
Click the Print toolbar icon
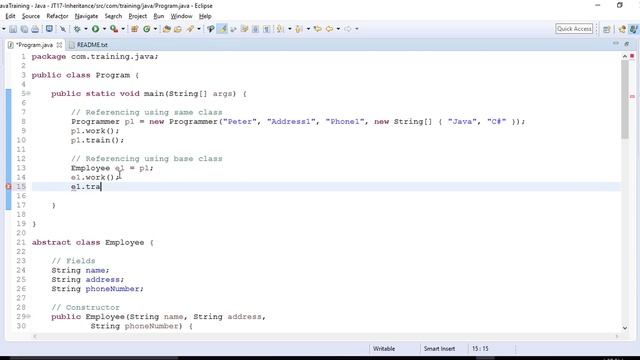tap(36, 29)
